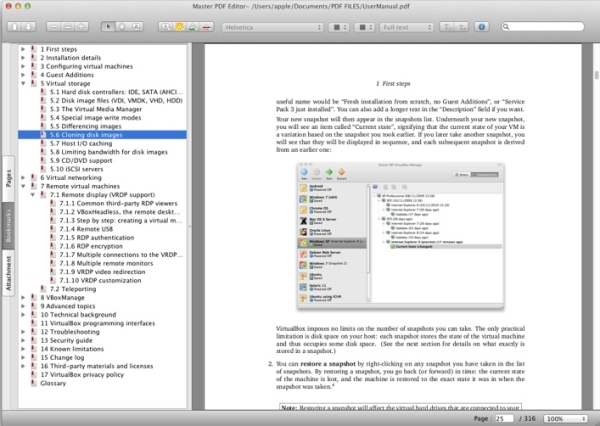Image resolution: width=600 pixels, height=426 pixels.
Task: Select the hand pan tool
Action: [x=122, y=27]
